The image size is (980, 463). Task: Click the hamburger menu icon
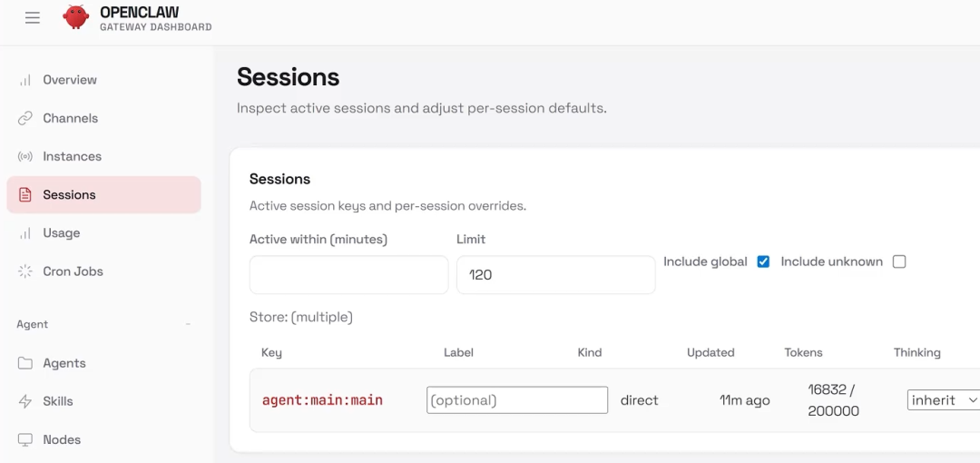coord(33,17)
